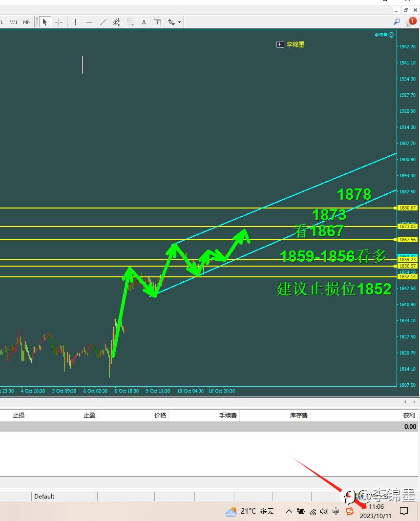Open the arrows tool dropdown arrow
420x521 pixels.
pyautogui.click(x=179, y=22)
